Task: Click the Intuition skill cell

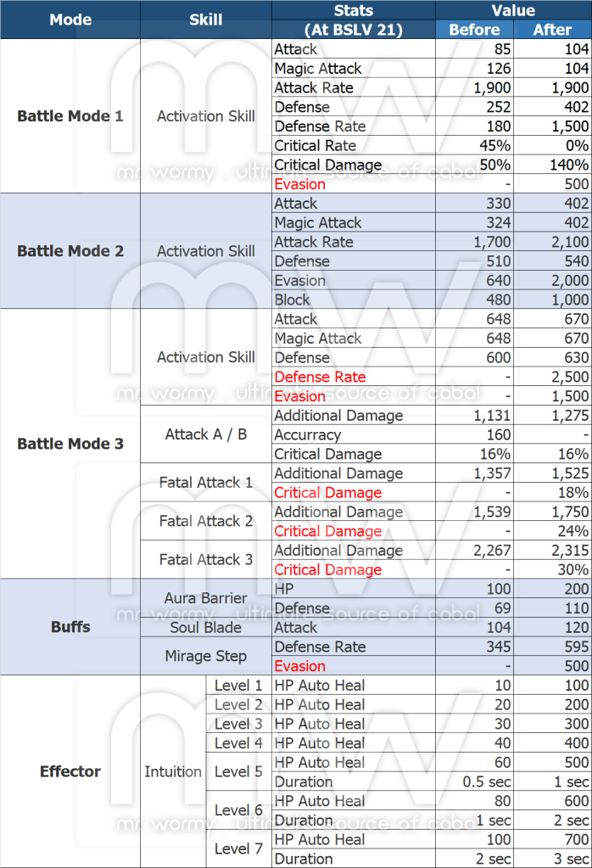Action: (x=173, y=771)
